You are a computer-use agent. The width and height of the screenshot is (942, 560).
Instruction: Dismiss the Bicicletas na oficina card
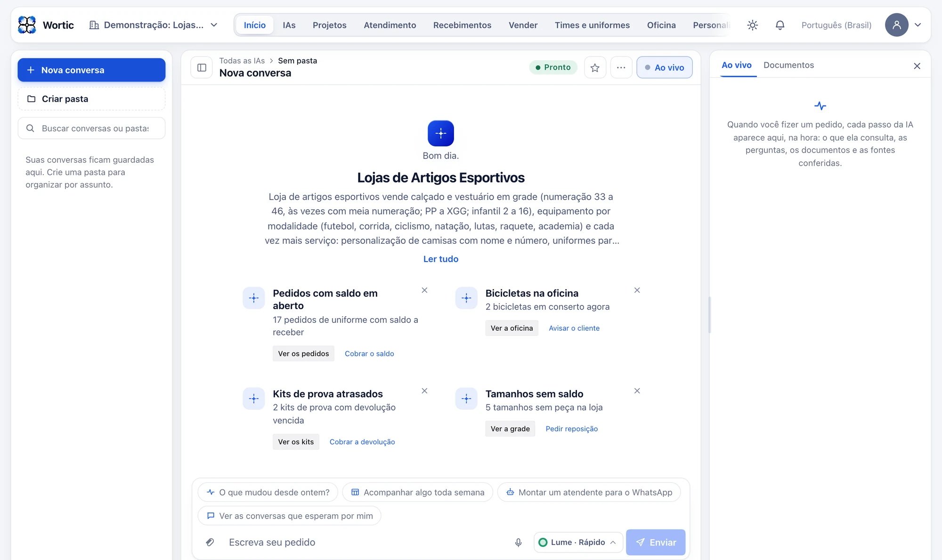[637, 290]
